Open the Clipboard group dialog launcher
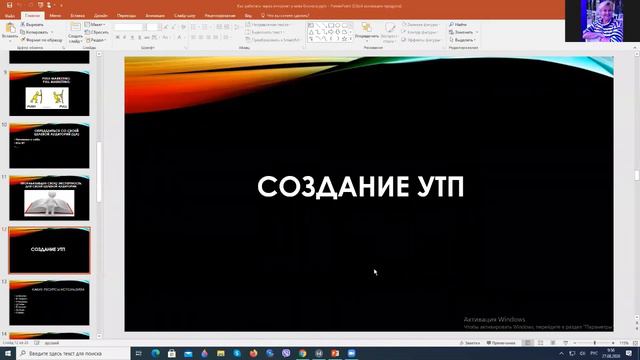640x360 pixels. click(64, 48)
